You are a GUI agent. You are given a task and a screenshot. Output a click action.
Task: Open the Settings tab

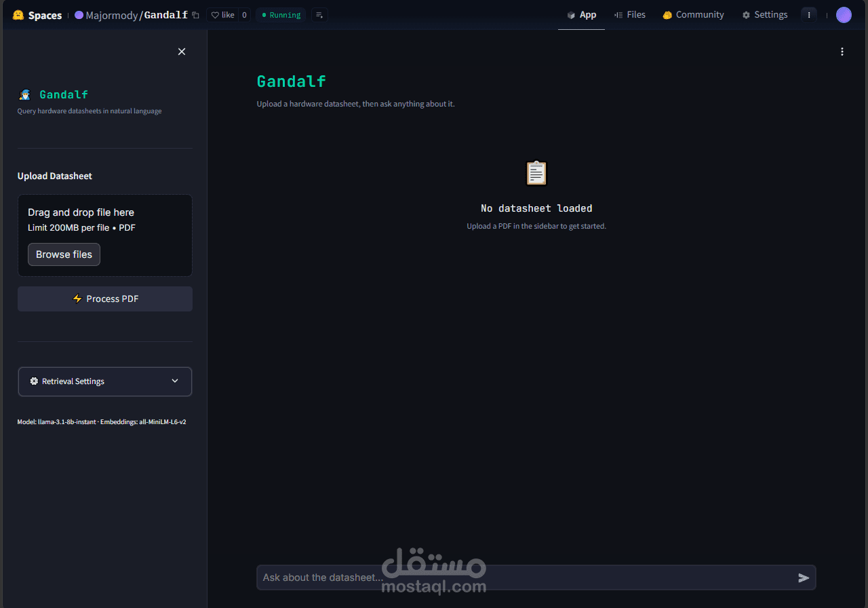[765, 15]
